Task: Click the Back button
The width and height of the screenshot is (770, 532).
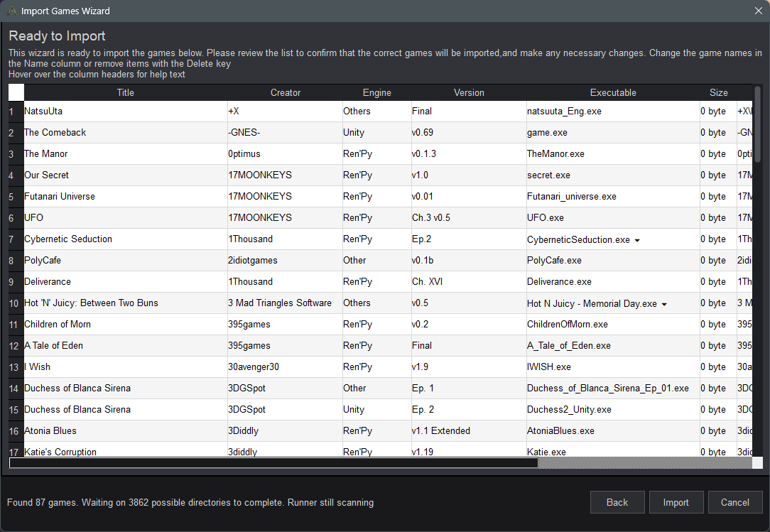Action: click(617, 502)
